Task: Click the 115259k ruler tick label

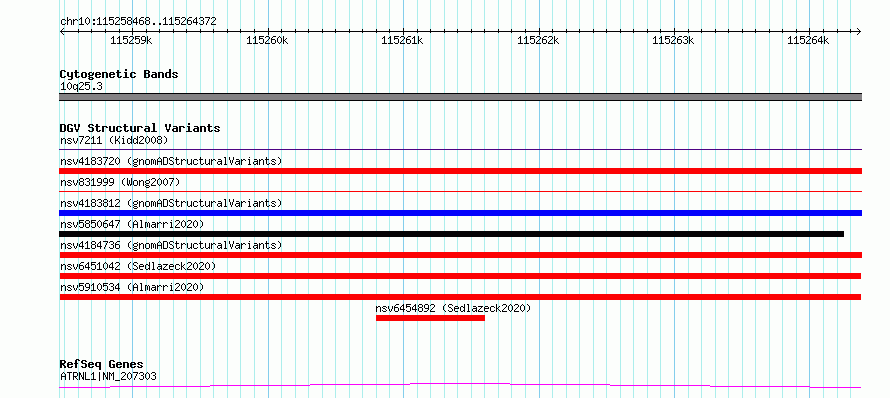Action: click(131, 40)
